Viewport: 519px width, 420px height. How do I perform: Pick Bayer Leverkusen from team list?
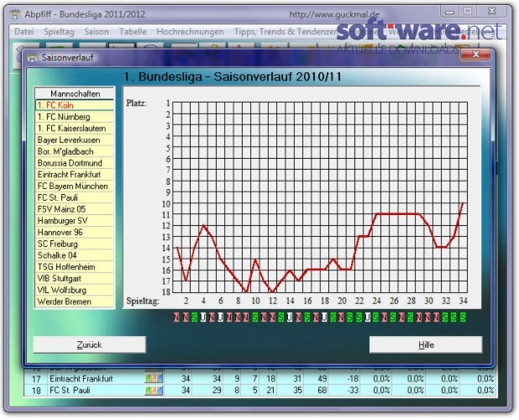[75, 140]
